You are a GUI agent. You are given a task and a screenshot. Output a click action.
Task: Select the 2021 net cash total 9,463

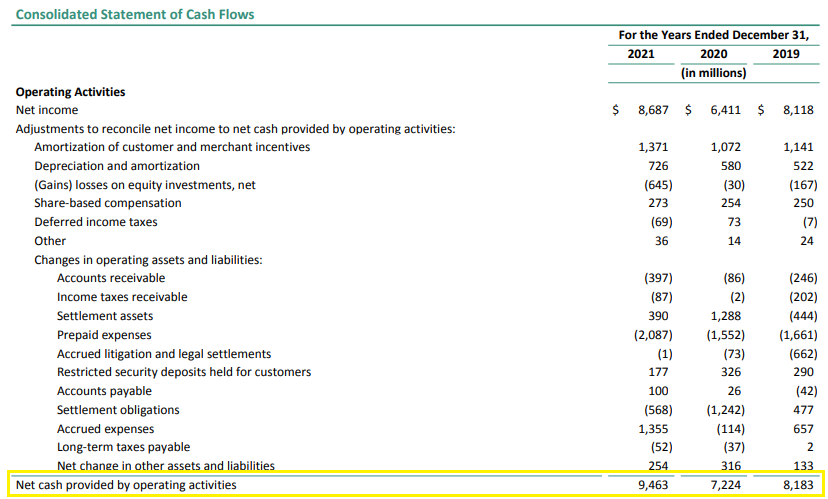coord(654,486)
